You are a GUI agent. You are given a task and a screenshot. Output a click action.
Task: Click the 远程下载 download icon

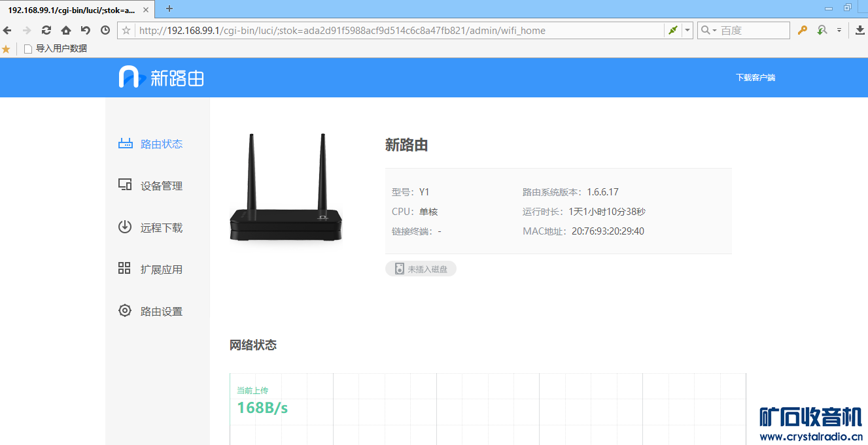[124, 227]
